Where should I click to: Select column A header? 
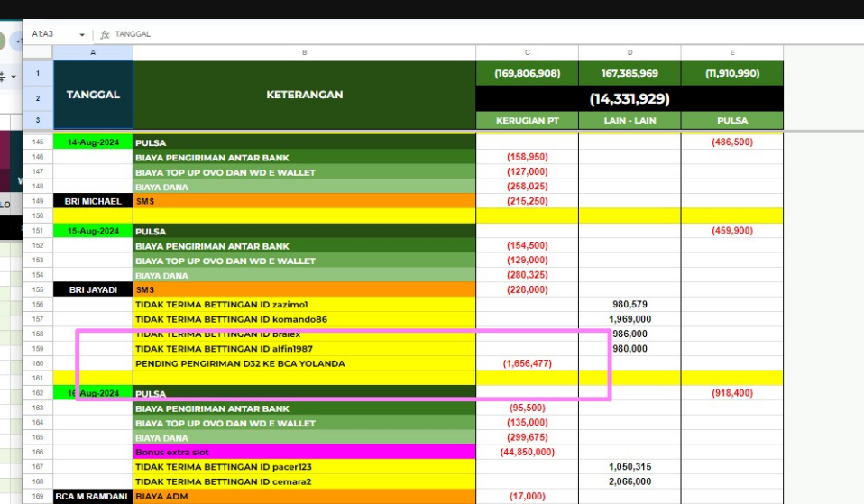(x=93, y=52)
